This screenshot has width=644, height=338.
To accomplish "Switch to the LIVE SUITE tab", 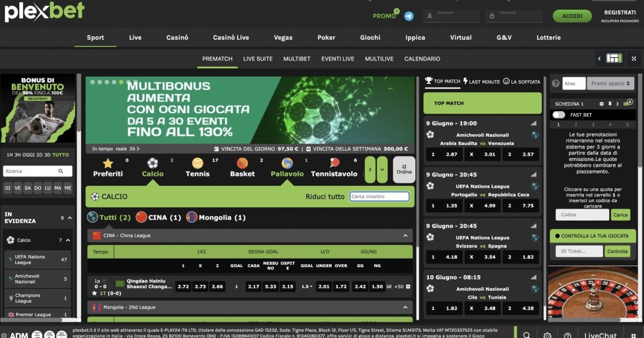I will click(258, 59).
